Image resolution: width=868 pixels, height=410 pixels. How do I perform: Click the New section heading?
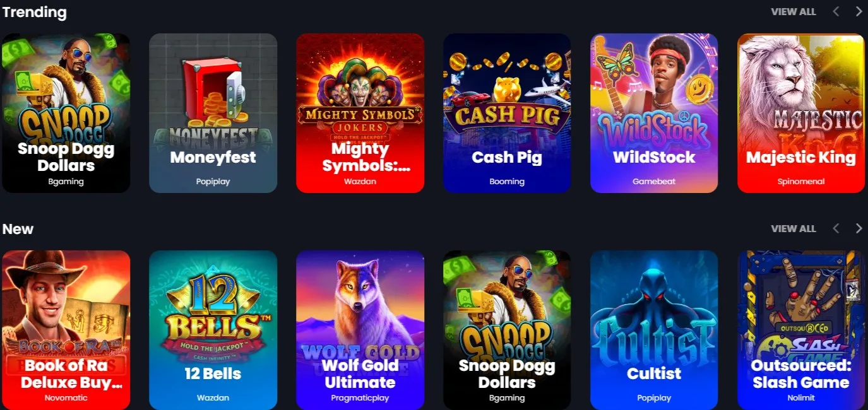point(18,229)
